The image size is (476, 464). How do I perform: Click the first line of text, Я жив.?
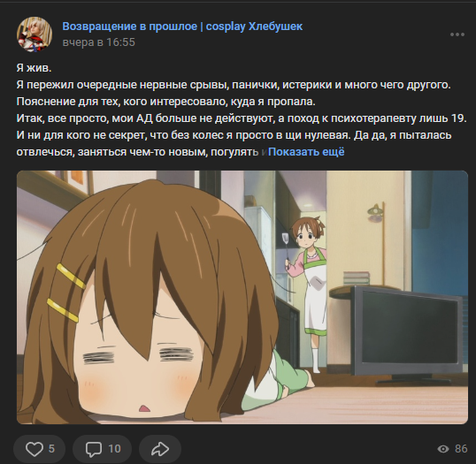point(34,68)
